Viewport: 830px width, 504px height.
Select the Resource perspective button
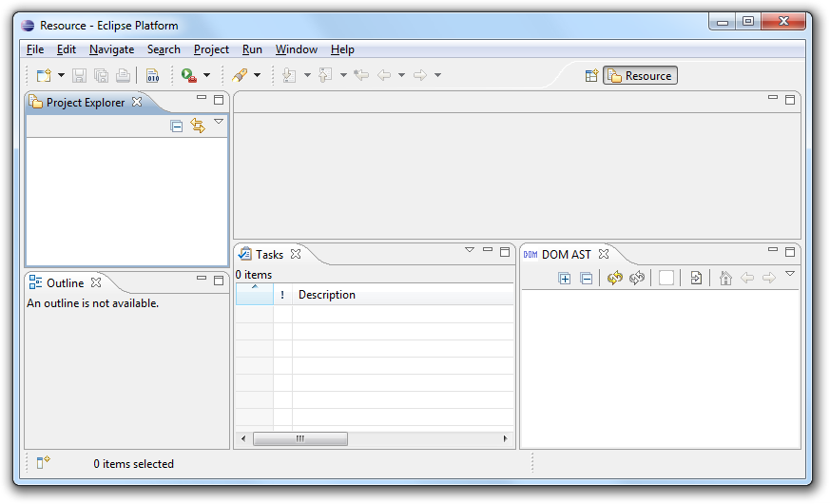(x=640, y=76)
